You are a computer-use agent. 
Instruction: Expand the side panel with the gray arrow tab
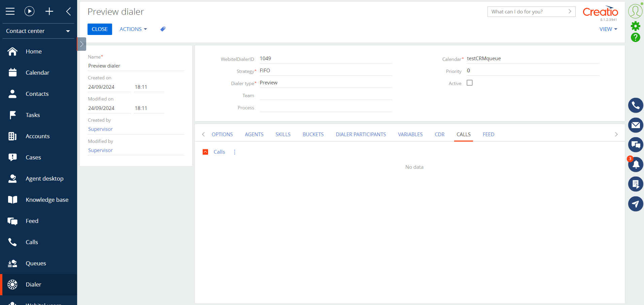tap(81, 44)
